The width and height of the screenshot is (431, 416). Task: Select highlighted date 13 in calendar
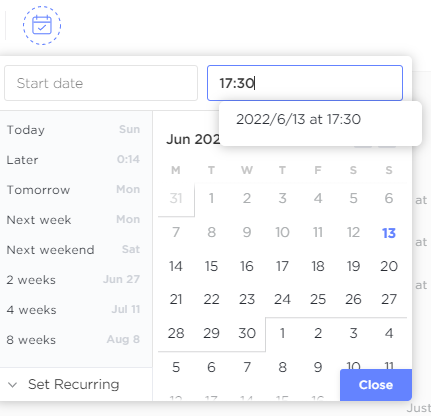coord(389,233)
